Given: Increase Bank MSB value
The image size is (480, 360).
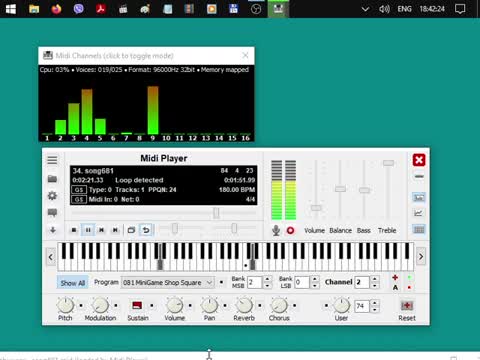Looking at the screenshot, I should pyautogui.click(x=267, y=279).
